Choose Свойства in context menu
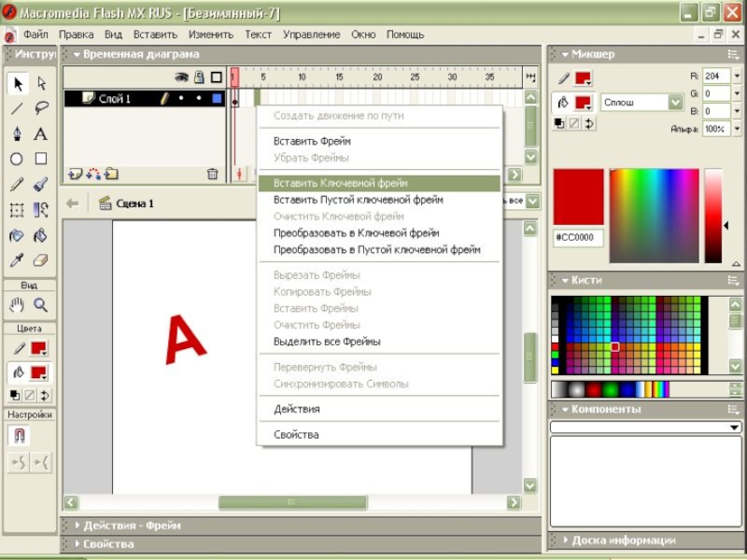The width and height of the screenshot is (747, 560). [x=380, y=435]
